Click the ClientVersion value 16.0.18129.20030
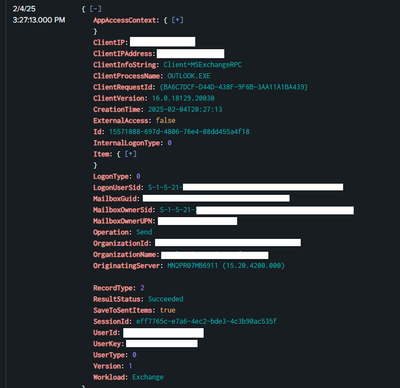Viewport: 400px width, 388px height. point(183,98)
